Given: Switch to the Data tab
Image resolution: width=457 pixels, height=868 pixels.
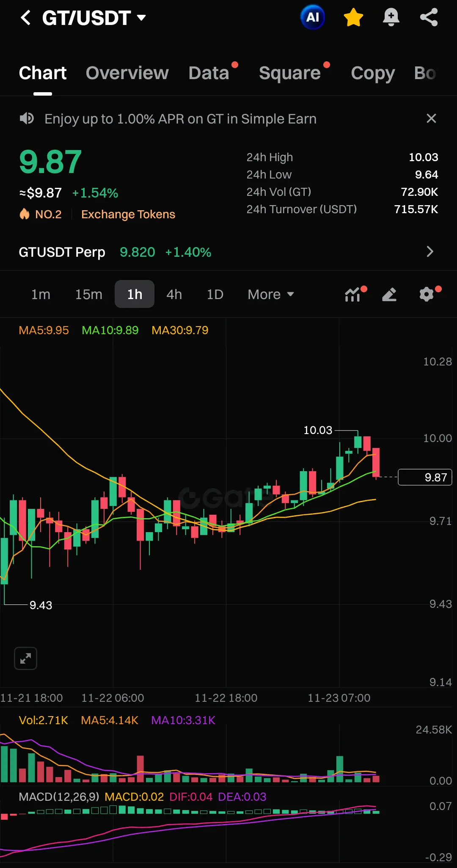Looking at the screenshot, I should (209, 73).
